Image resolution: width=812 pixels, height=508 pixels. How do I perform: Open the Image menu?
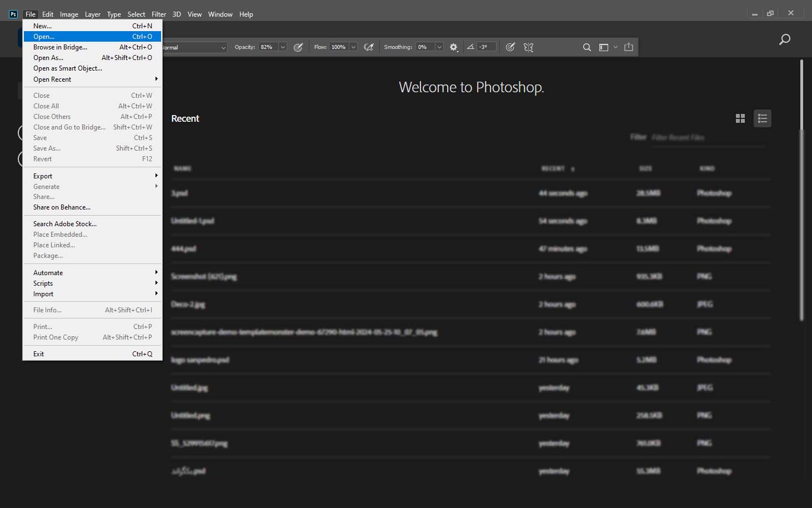tap(69, 14)
